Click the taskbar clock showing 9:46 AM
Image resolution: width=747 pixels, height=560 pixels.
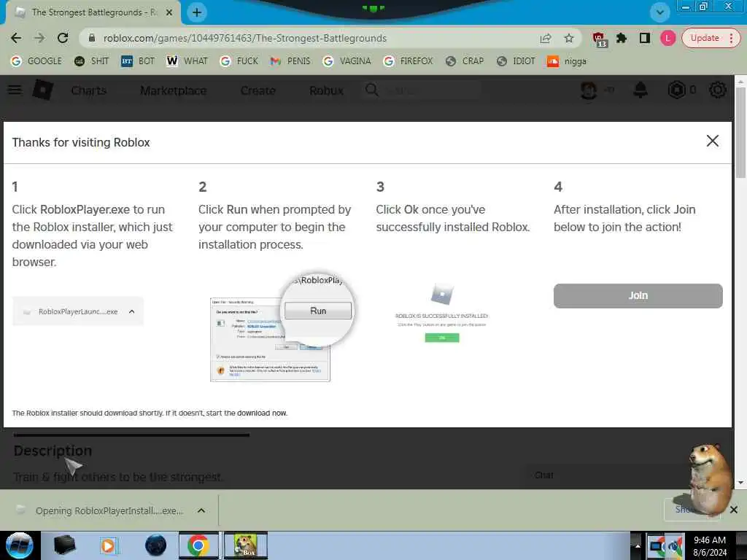click(709, 545)
